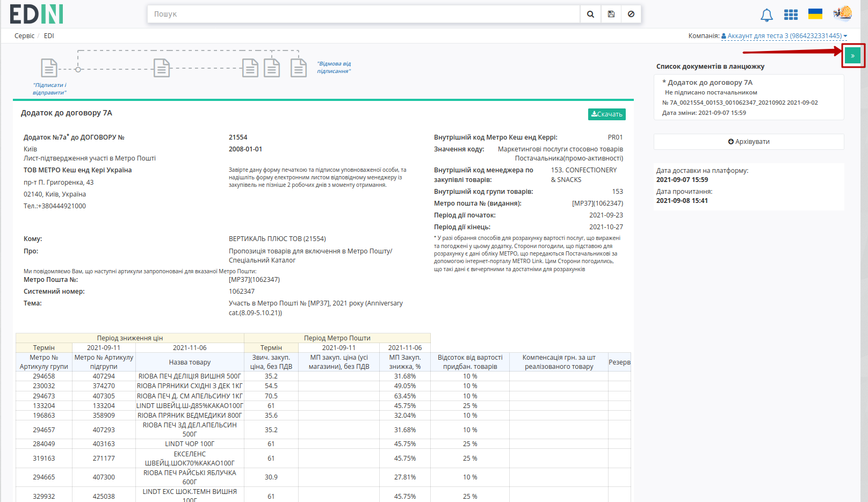The height and width of the screenshot is (502, 868).
Task: Click the search magnifier icon
Action: pos(590,14)
